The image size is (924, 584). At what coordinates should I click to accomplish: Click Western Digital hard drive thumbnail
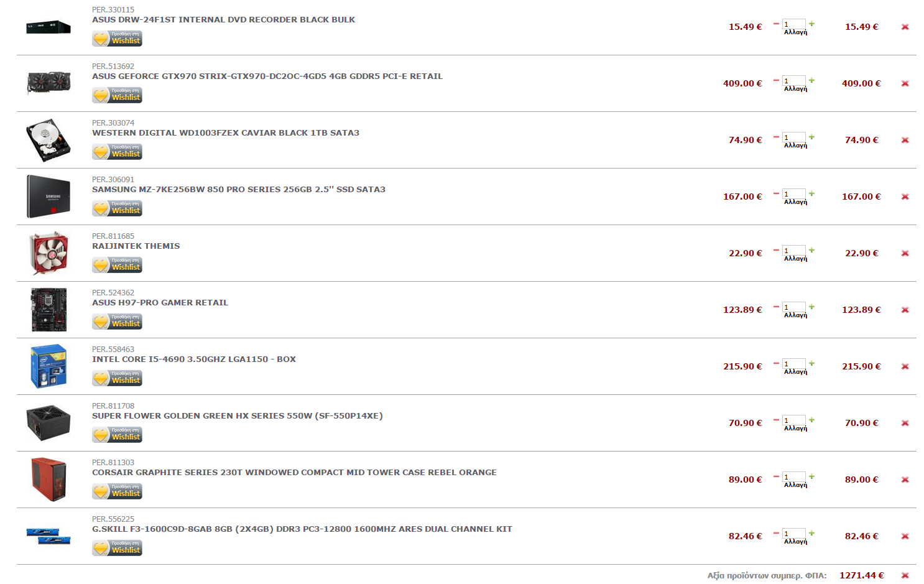tap(49, 140)
